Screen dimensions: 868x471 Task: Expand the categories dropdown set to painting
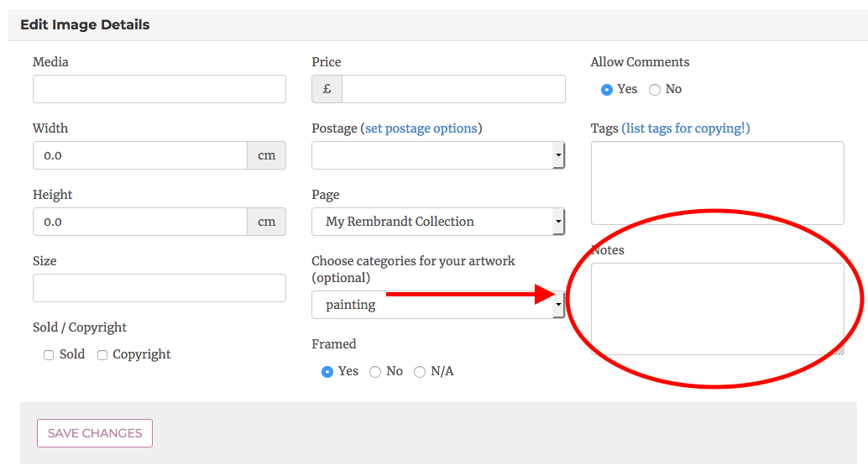[x=437, y=305]
